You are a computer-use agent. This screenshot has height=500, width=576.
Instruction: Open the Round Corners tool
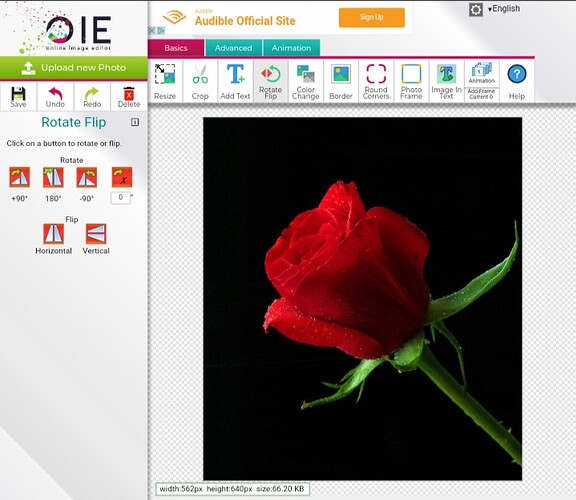click(376, 81)
